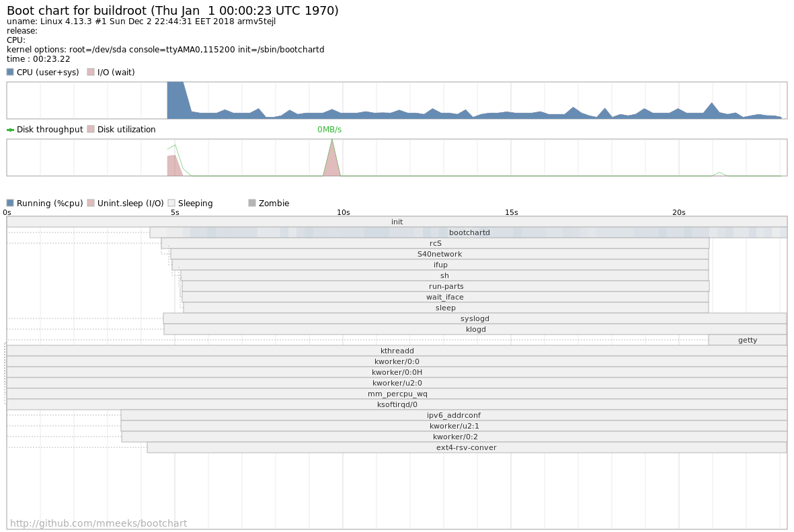Expand the rcS process entry
The width and height of the screenshot is (794, 532).
pyautogui.click(x=436, y=243)
